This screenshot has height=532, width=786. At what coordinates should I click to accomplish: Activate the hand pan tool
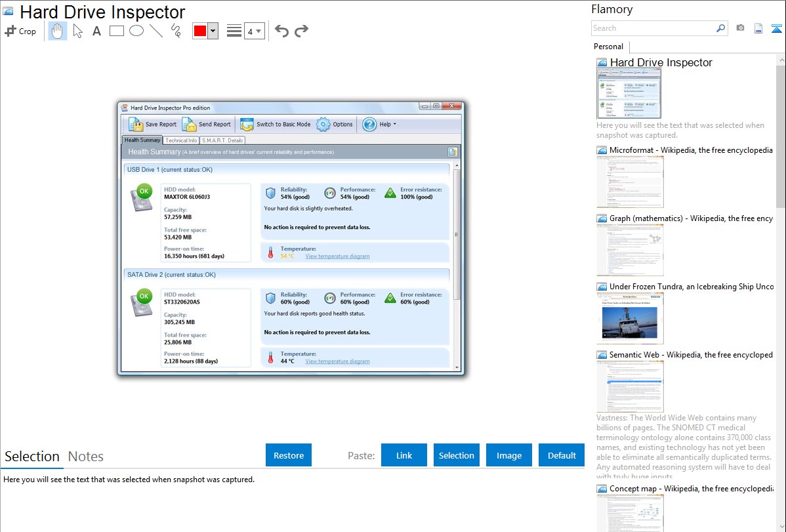tap(58, 31)
